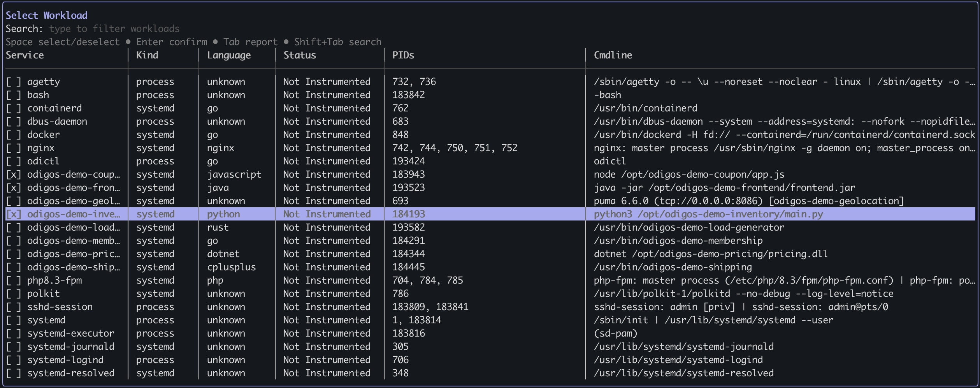This screenshot has height=388, width=980.
Task: Click docker's Not Instrumented status
Action: (x=327, y=135)
